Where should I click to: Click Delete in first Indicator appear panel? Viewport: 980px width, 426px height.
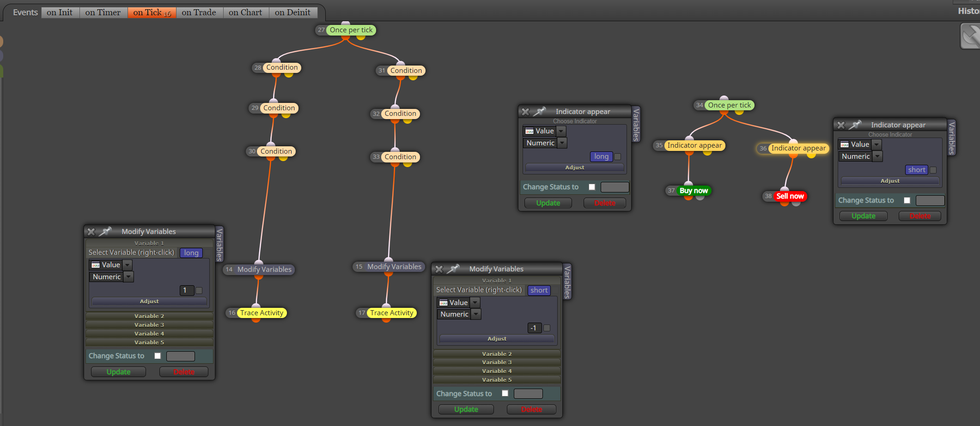tap(605, 203)
